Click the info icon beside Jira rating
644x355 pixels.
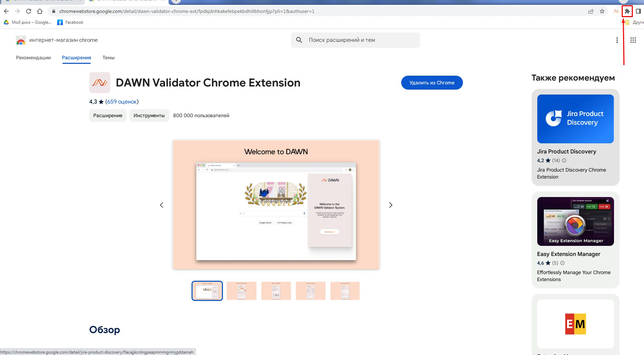pyautogui.click(x=564, y=160)
